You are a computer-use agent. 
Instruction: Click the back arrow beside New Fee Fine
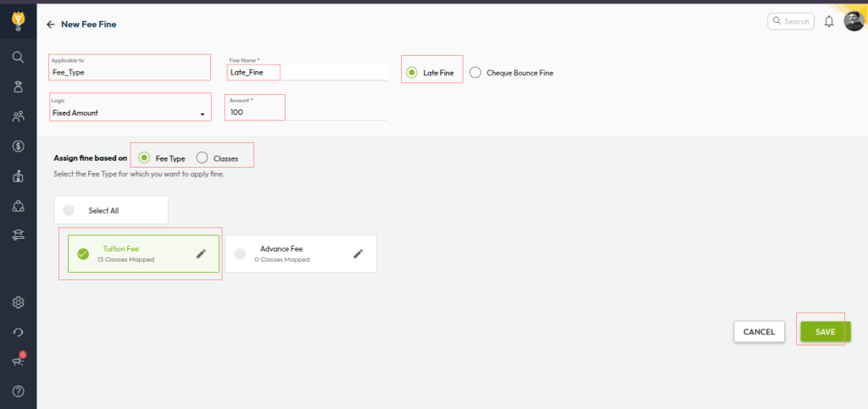click(51, 25)
